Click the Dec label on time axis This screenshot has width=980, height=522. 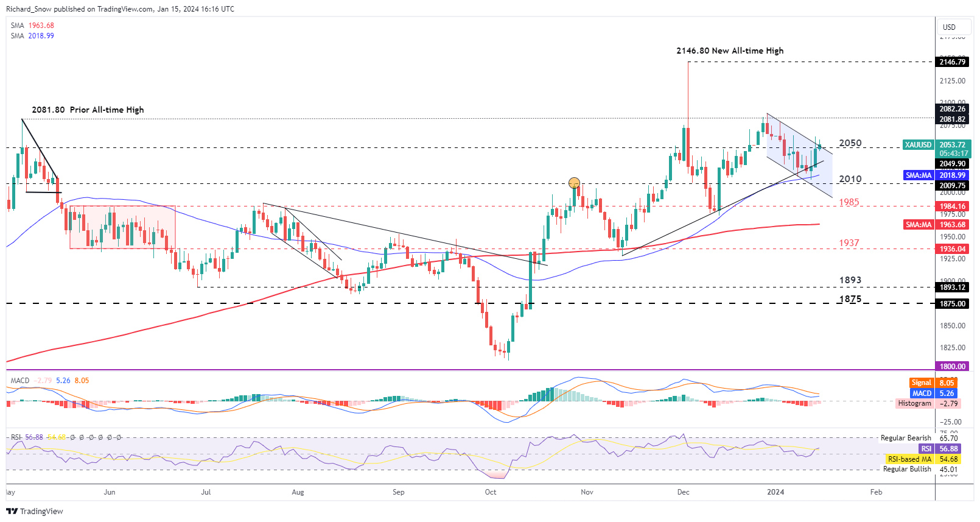(x=684, y=492)
